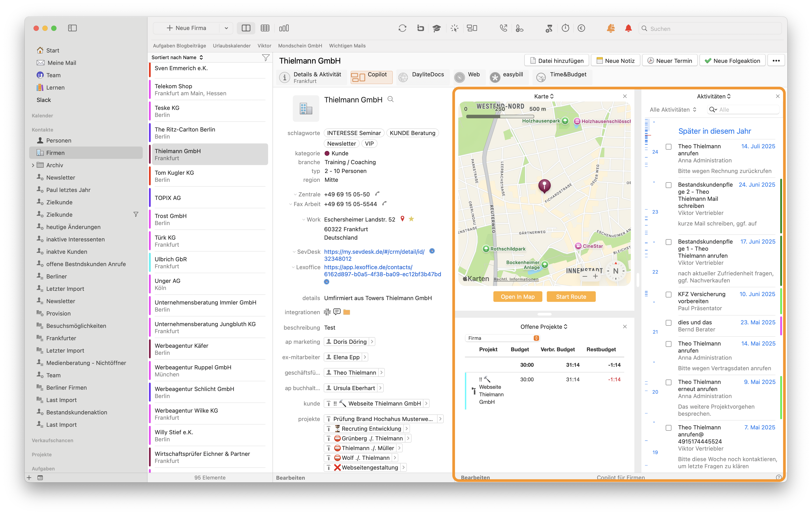The width and height of the screenshot is (812, 515).
Task: Click the Suchen search field
Action: point(710,29)
